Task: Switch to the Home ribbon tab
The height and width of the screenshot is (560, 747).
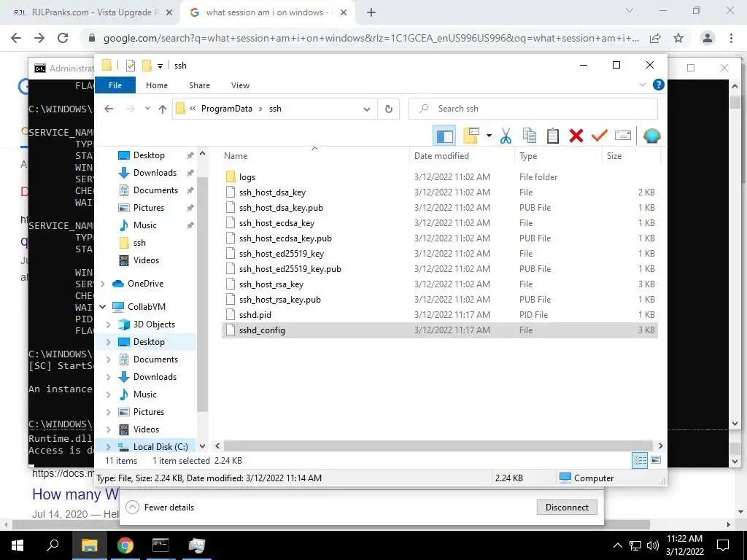Action: [157, 85]
